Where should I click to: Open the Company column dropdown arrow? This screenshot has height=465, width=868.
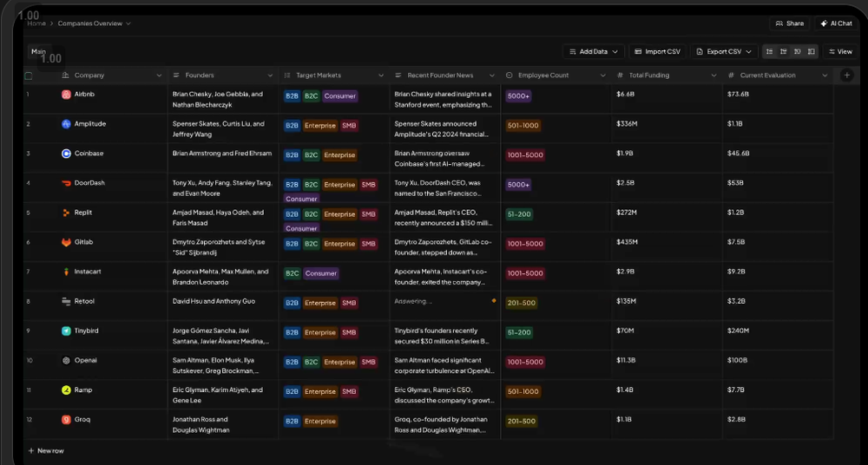click(159, 75)
